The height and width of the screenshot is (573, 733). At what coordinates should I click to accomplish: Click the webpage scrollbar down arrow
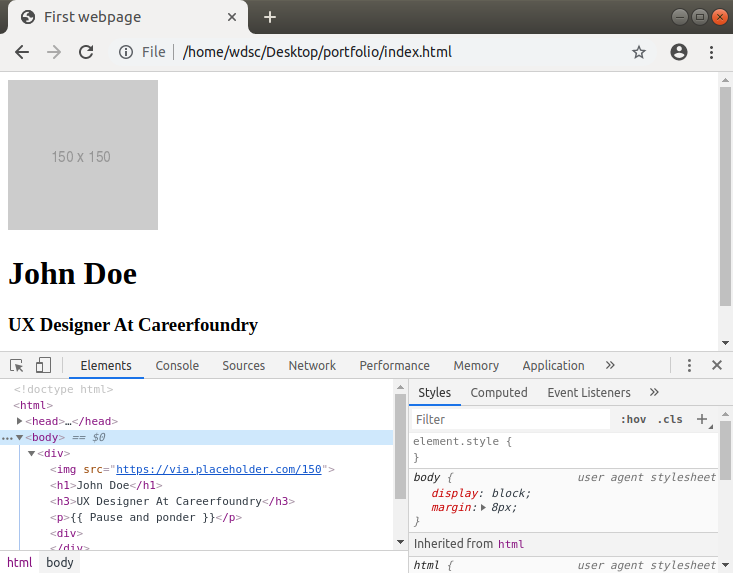[x=725, y=343]
